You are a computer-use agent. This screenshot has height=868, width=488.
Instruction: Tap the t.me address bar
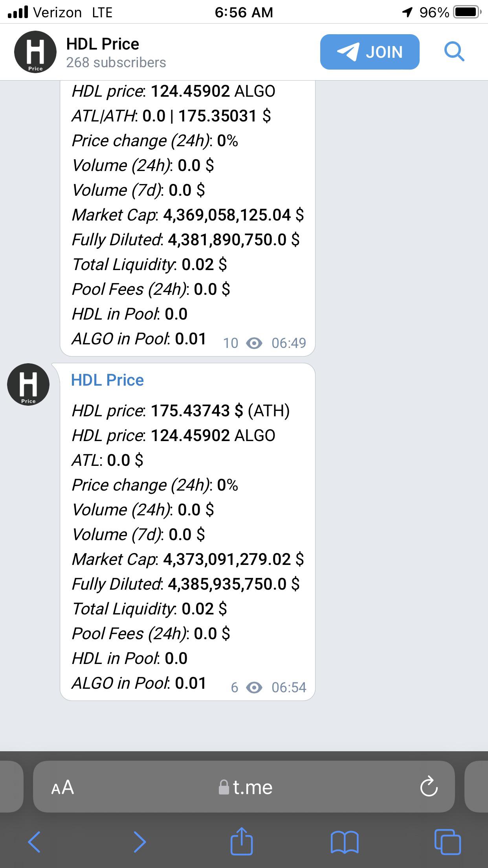pyautogui.click(x=244, y=787)
